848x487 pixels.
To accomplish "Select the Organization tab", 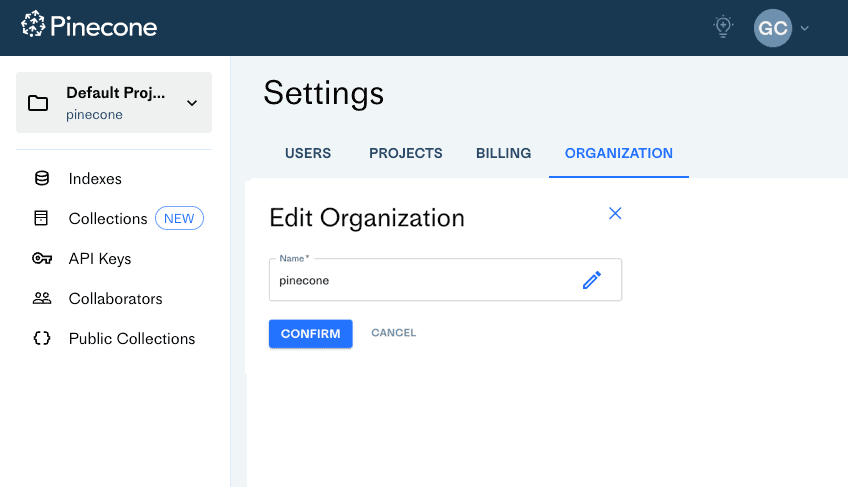I will [618, 154].
